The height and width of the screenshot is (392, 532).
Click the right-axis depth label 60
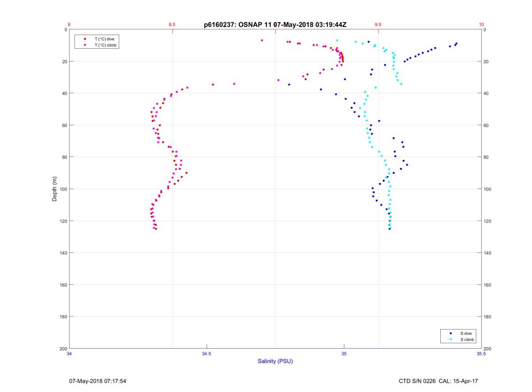[x=486, y=125]
